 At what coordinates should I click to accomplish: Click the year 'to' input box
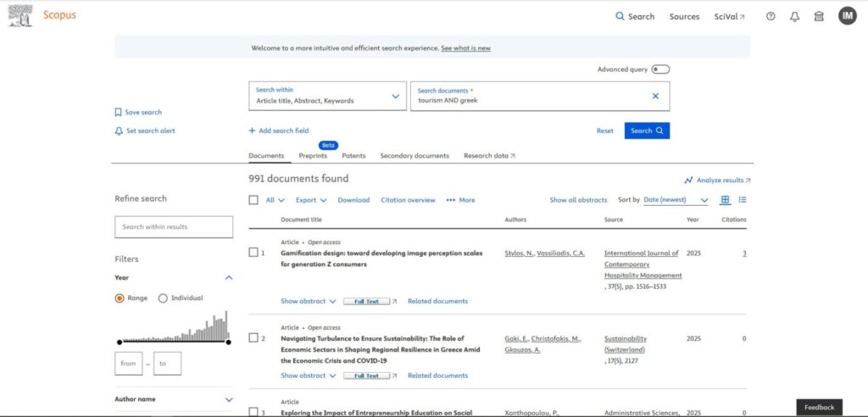pos(167,364)
